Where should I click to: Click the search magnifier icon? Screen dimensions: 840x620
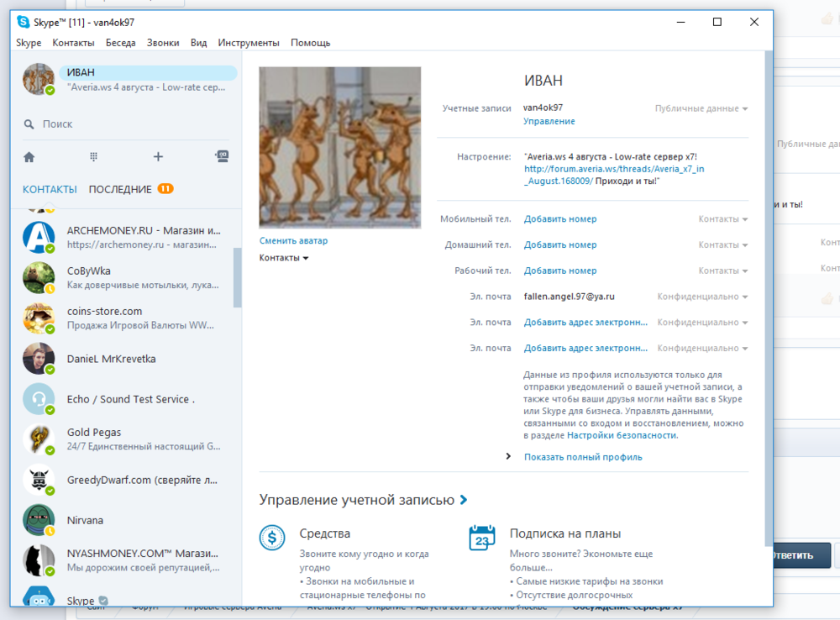[29, 124]
